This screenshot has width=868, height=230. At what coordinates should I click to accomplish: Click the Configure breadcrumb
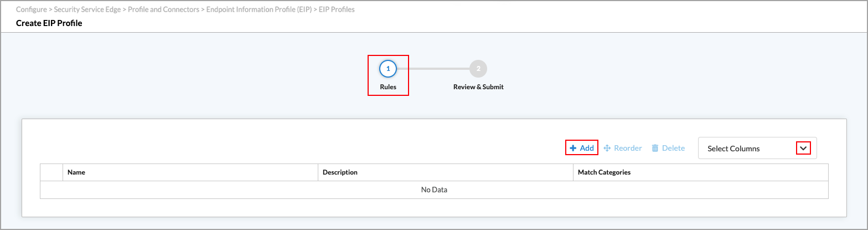pyautogui.click(x=31, y=10)
